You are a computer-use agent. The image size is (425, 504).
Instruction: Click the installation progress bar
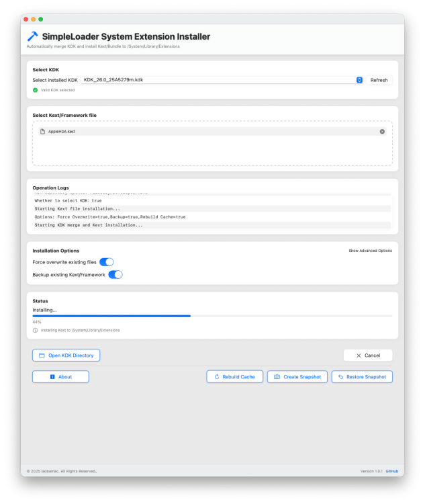click(x=212, y=317)
